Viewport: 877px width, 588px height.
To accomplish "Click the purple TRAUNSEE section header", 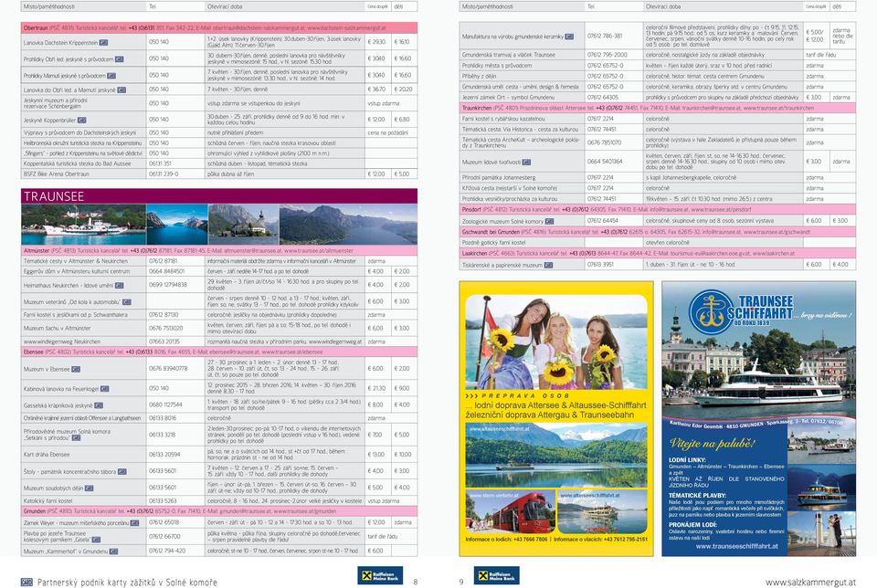I will click(219, 196).
